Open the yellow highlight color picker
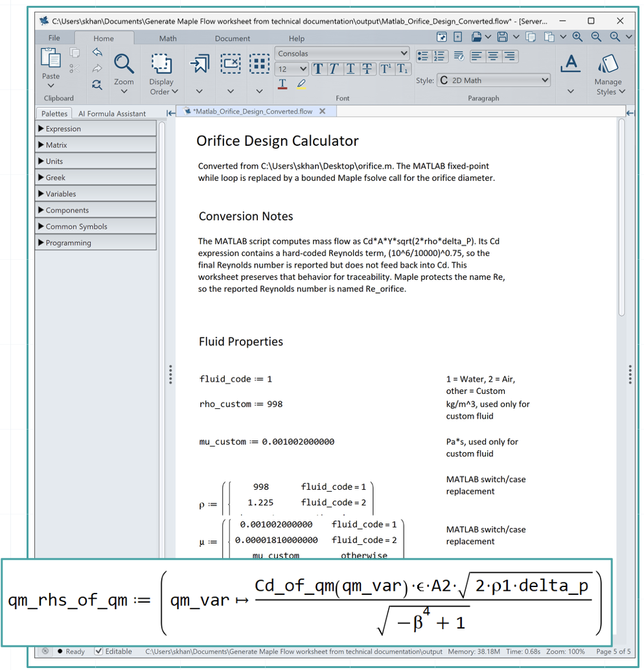The width and height of the screenshot is (644, 670). click(x=301, y=84)
